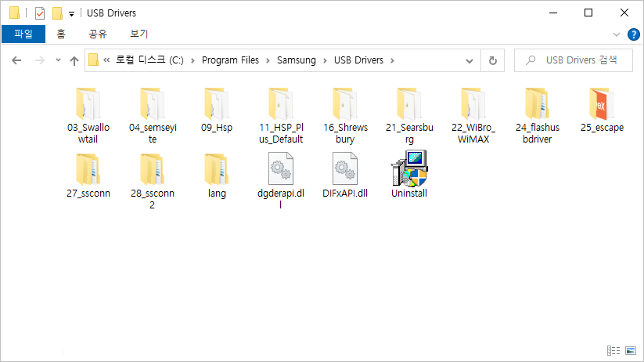Navigate to Program Files breadcrumb

coord(230,60)
